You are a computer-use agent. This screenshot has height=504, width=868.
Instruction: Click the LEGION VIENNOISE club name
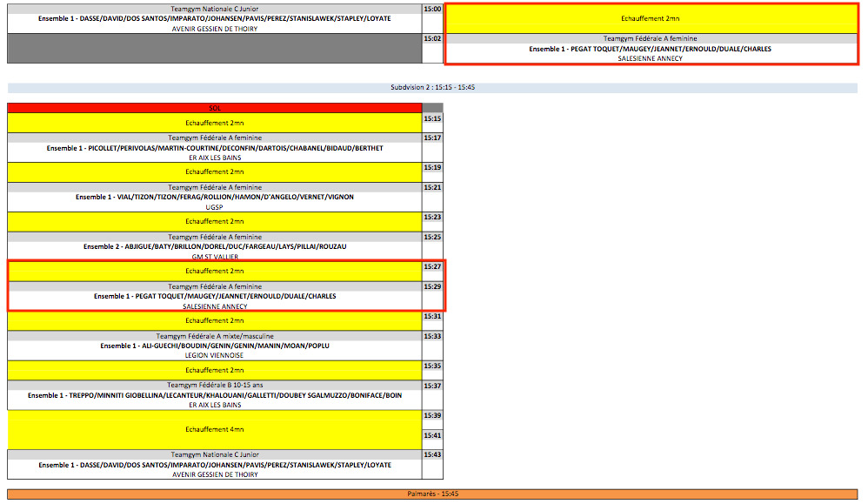tap(214, 355)
